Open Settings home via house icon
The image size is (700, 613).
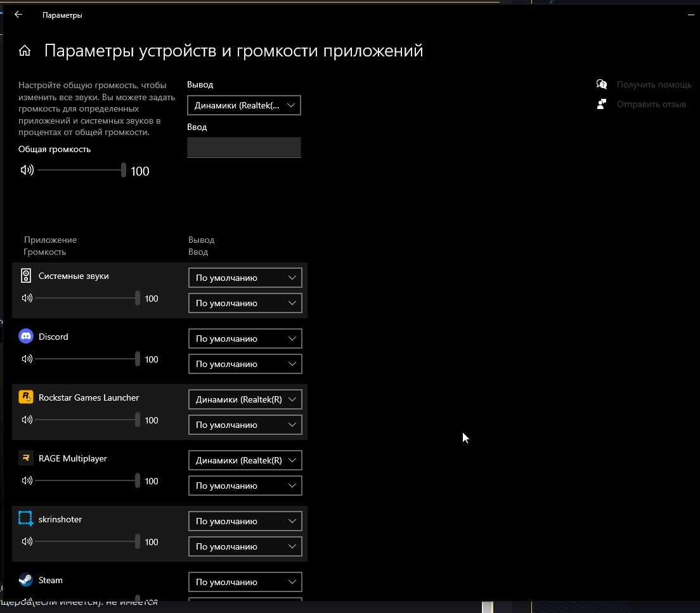(x=25, y=51)
